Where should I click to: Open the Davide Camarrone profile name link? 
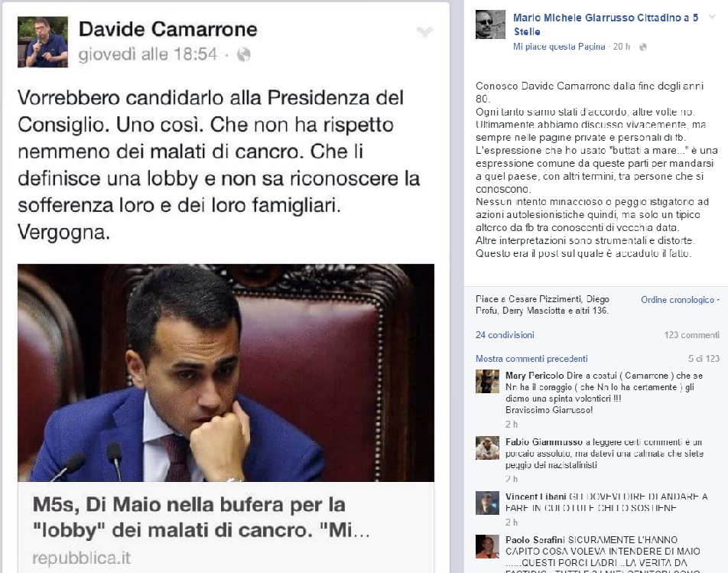pyautogui.click(x=168, y=29)
